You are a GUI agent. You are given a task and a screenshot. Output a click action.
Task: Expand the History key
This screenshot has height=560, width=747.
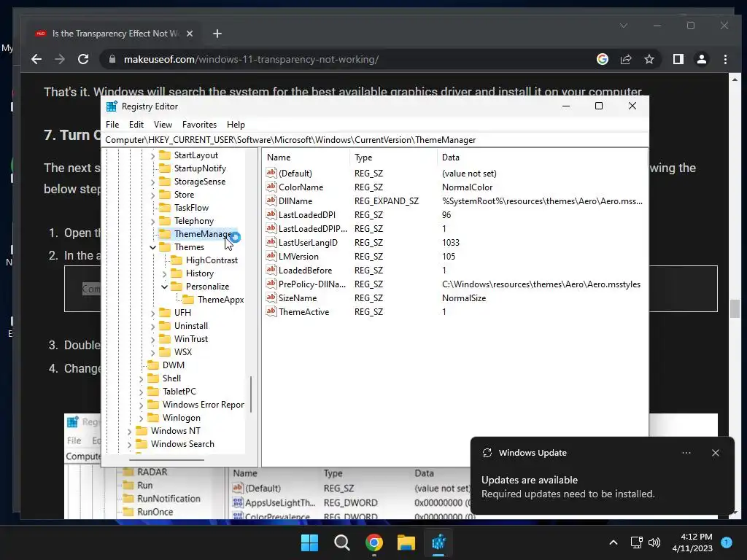click(164, 274)
